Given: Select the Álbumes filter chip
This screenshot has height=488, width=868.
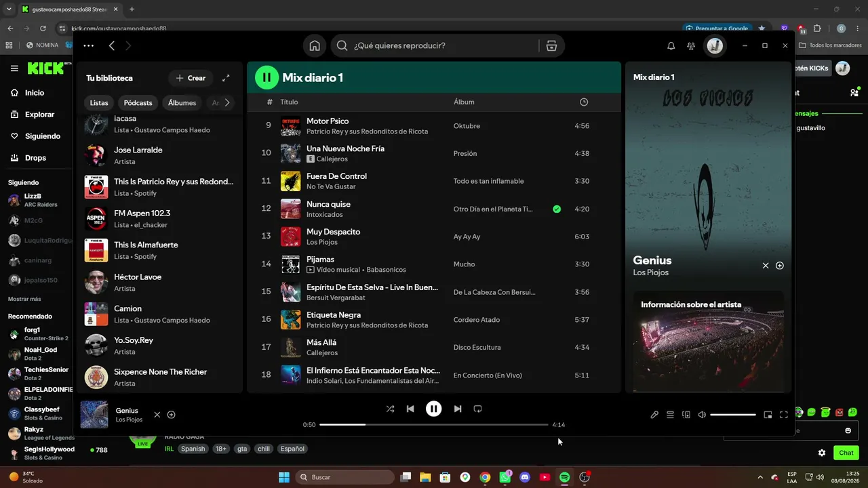Looking at the screenshot, I should pos(182,103).
